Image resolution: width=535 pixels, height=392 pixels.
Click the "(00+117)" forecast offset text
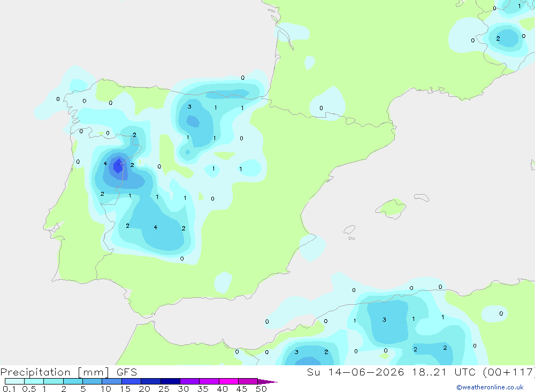509,372
